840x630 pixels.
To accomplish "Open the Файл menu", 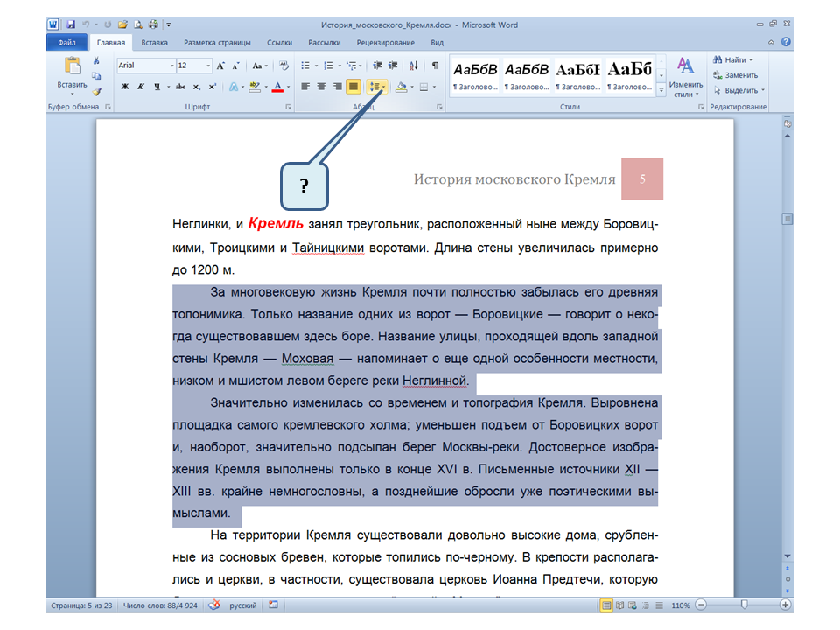I will pos(66,42).
